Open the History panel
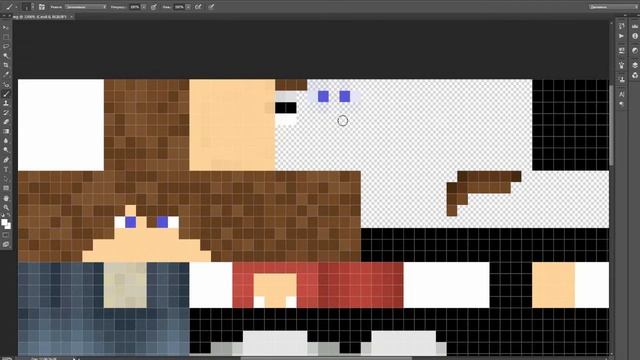 coord(621,26)
